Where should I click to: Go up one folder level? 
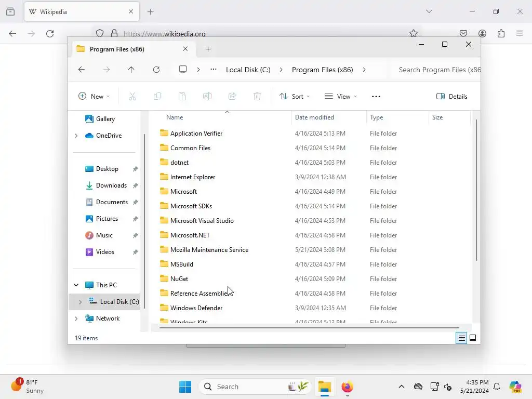(131, 70)
